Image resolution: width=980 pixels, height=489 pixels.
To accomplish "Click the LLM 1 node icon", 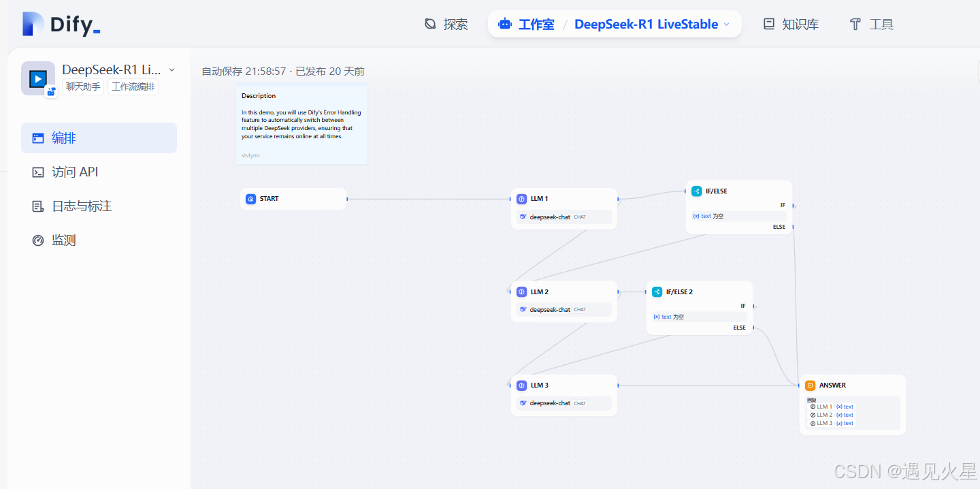I will [x=521, y=199].
